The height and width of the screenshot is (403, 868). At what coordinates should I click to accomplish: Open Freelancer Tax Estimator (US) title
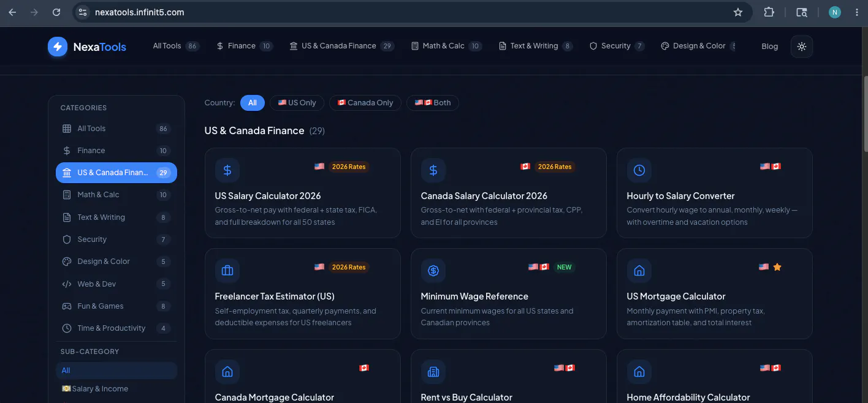275,296
